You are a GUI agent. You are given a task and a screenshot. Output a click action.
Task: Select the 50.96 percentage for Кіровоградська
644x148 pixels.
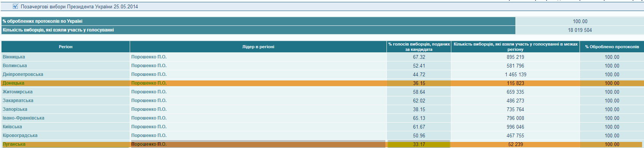point(419,135)
